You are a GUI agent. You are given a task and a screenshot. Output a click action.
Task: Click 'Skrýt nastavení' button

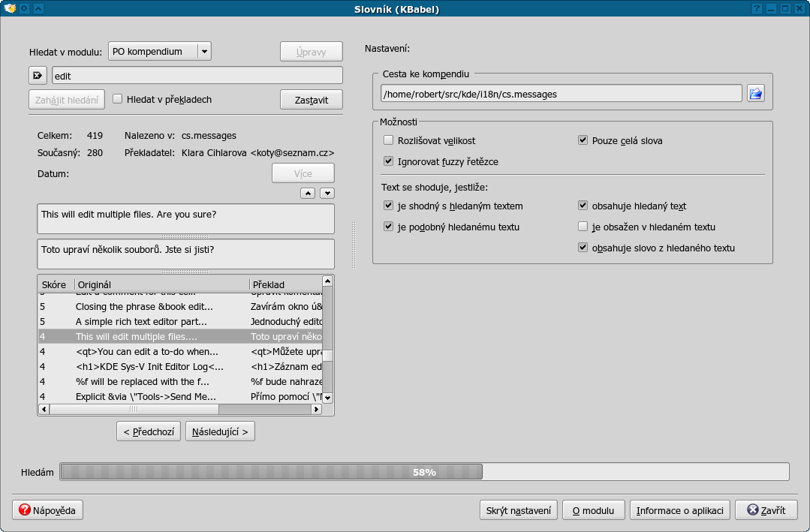coord(518,510)
